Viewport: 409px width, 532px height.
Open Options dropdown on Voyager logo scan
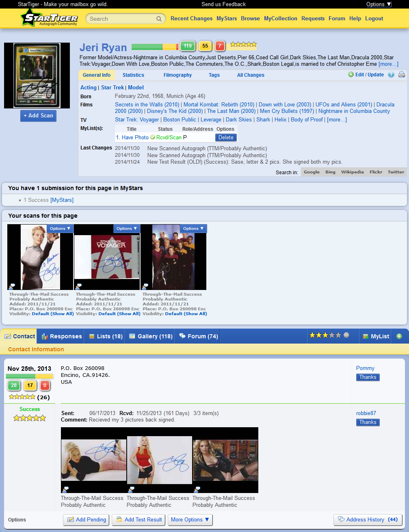point(127,229)
